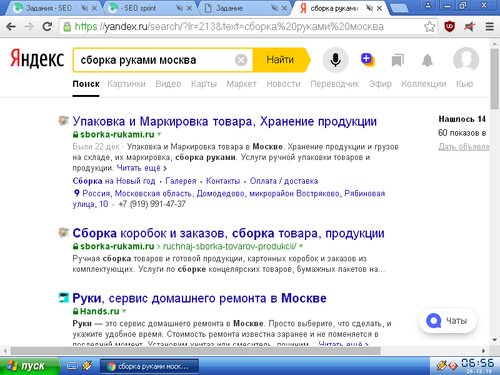Open result Сборка коробок и заказов
This screenshot has height=375, width=500.
coord(228,233)
